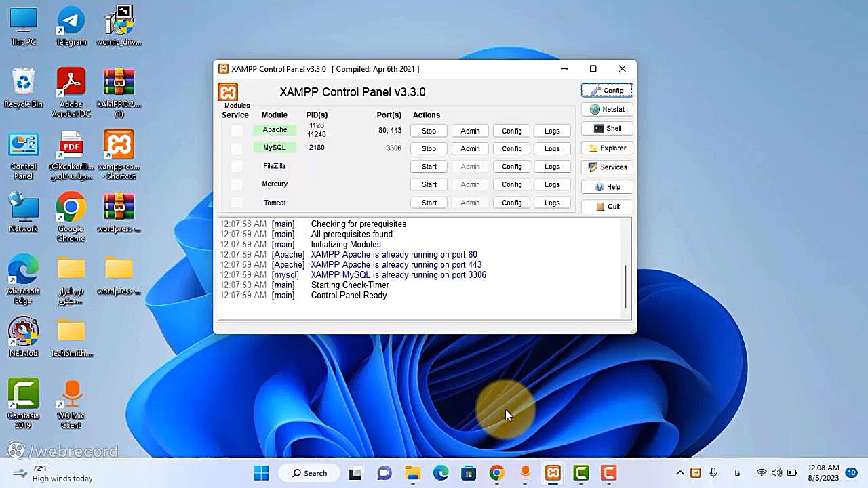
Task: View Logs for Tomcat
Action: (x=552, y=203)
